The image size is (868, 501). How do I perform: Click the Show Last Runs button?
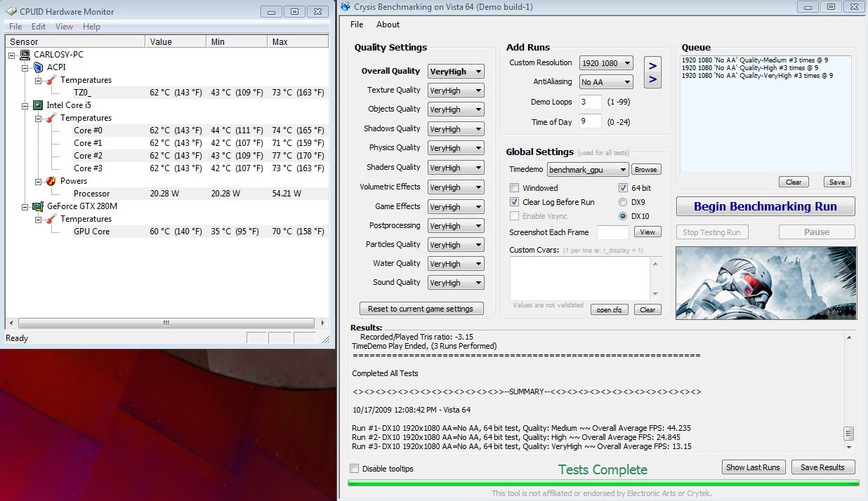pyautogui.click(x=753, y=467)
